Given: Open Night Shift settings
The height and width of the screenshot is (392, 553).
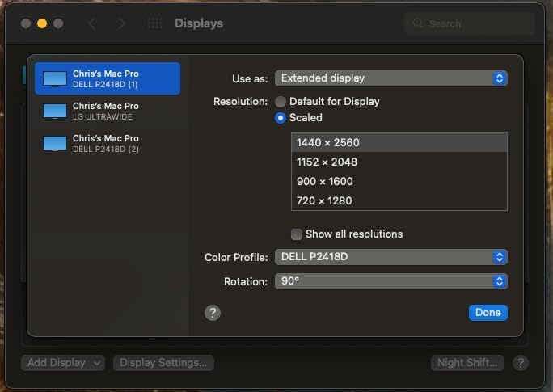Looking at the screenshot, I should tap(467, 363).
